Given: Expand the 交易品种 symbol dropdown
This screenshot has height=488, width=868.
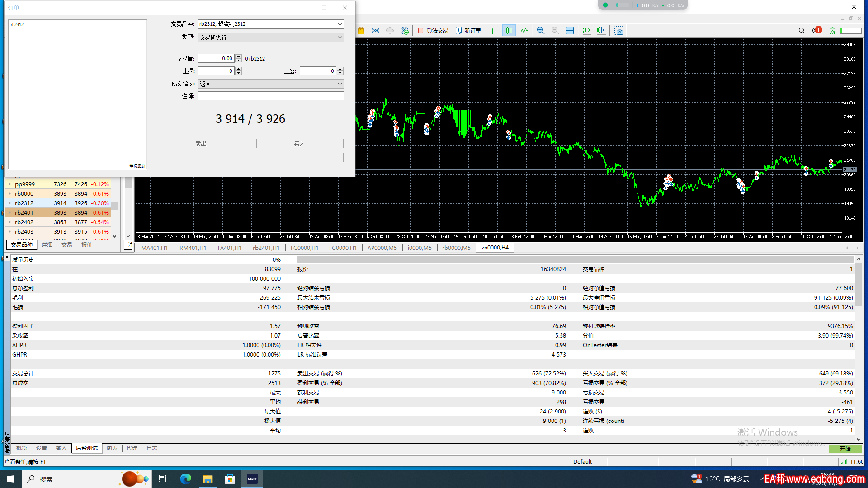Looking at the screenshot, I should coord(340,24).
